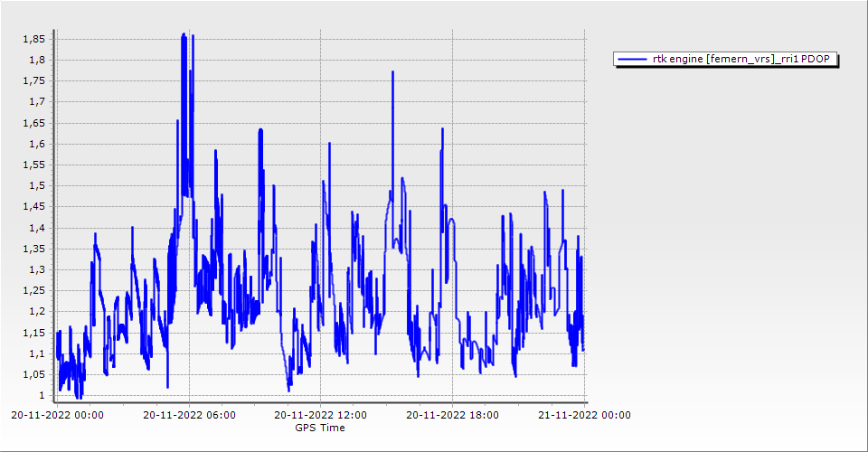Click the GPS Time axis title
The width and height of the screenshot is (868, 452).
point(319,428)
